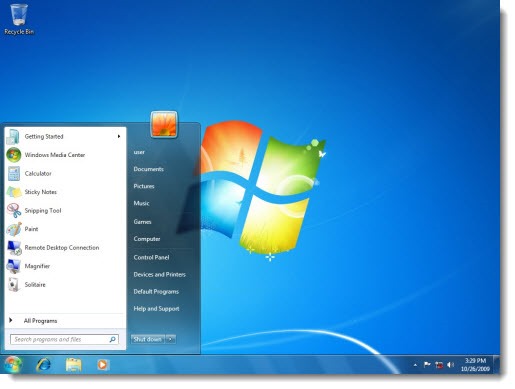Show hidden tray icons arrow

click(415, 365)
